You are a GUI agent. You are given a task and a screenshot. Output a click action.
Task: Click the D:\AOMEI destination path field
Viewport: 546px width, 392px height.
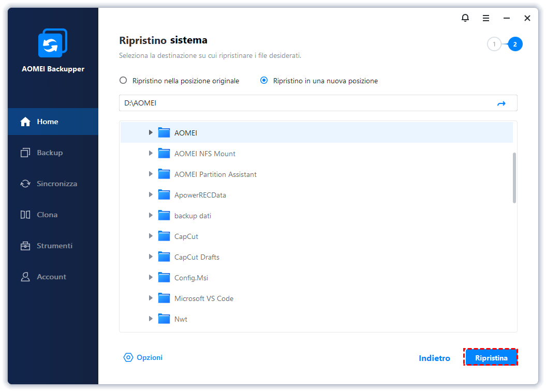point(305,103)
